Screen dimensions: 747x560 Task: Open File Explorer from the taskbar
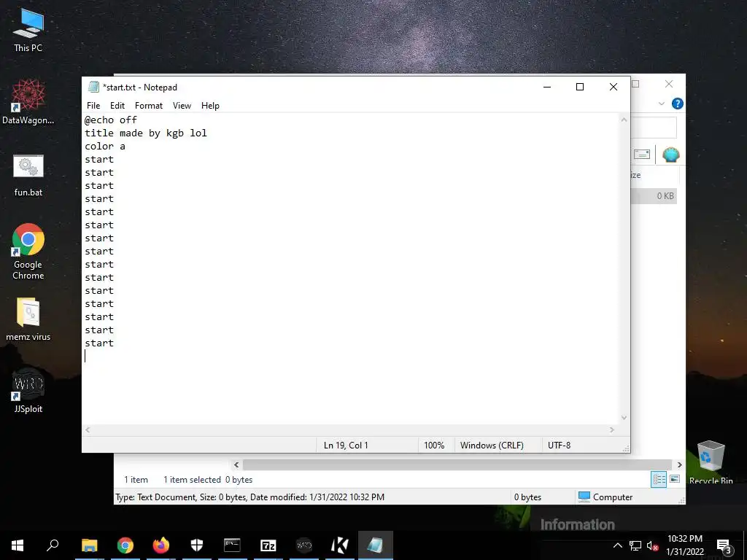coord(89,545)
